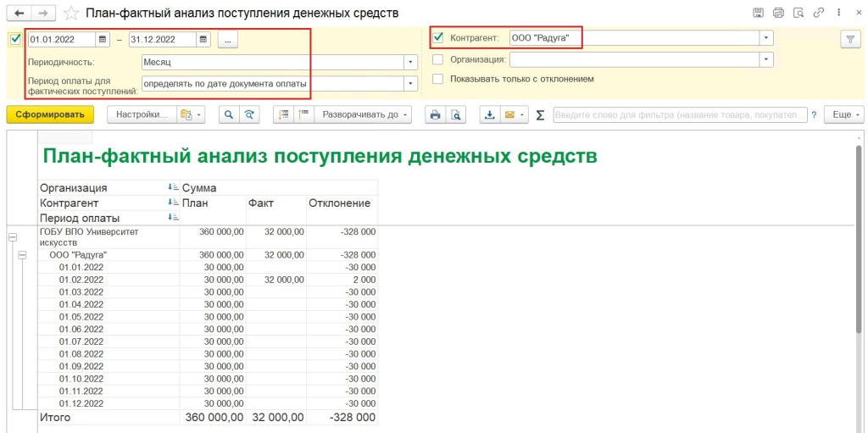This screenshot has width=868, height=433.
Task: Click the print report printer icon
Action: tap(435, 114)
